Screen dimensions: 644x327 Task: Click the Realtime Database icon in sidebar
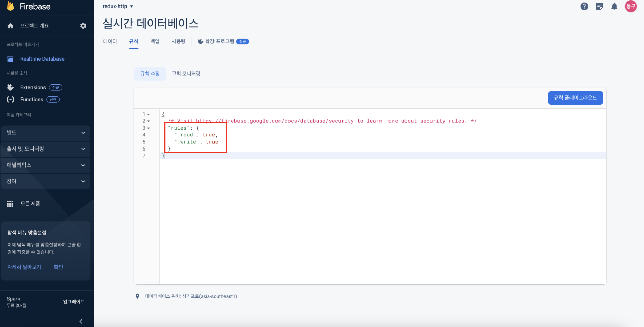pos(10,59)
